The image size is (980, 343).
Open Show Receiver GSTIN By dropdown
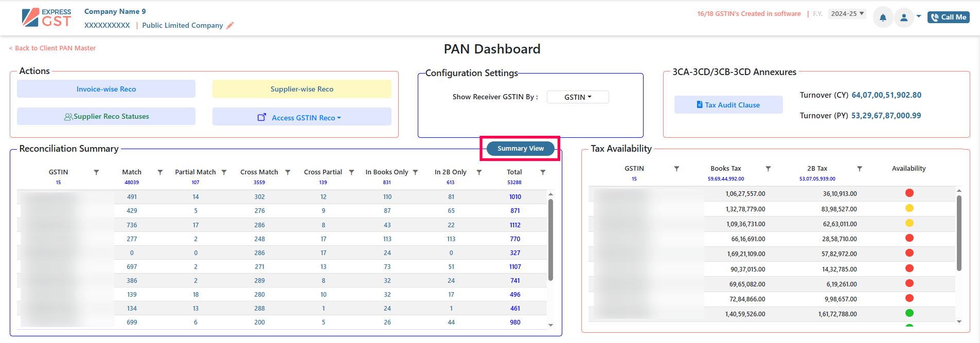tap(578, 97)
